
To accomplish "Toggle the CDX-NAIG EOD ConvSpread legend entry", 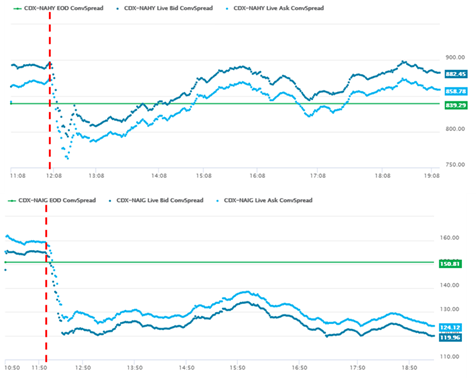I will coord(52,200).
